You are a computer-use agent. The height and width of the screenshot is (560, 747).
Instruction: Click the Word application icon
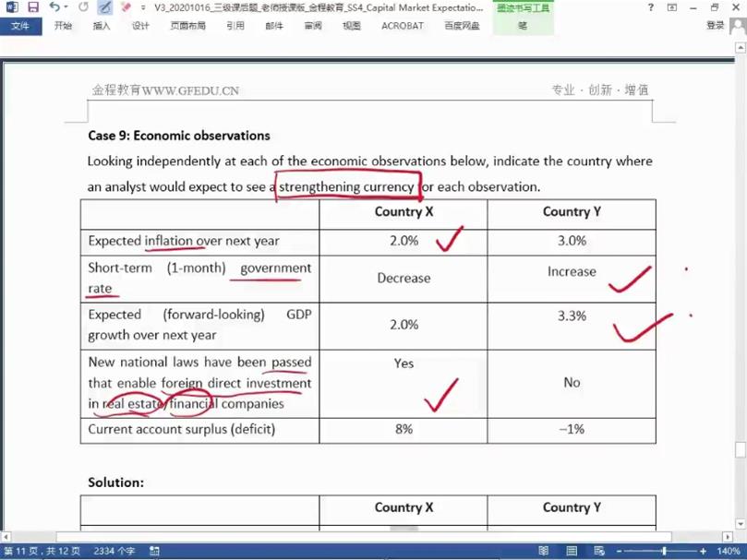(11, 7)
